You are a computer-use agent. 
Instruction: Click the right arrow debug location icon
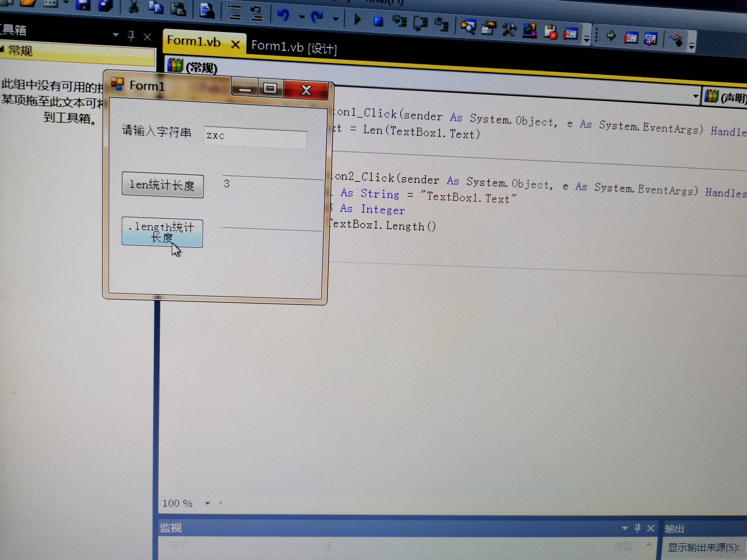click(611, 35)
